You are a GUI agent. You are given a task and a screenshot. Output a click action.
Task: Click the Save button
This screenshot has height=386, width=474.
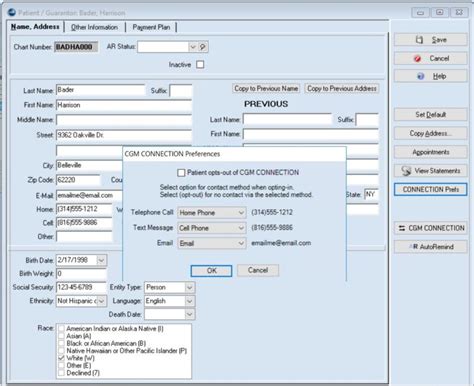click(x=430, y=40)
